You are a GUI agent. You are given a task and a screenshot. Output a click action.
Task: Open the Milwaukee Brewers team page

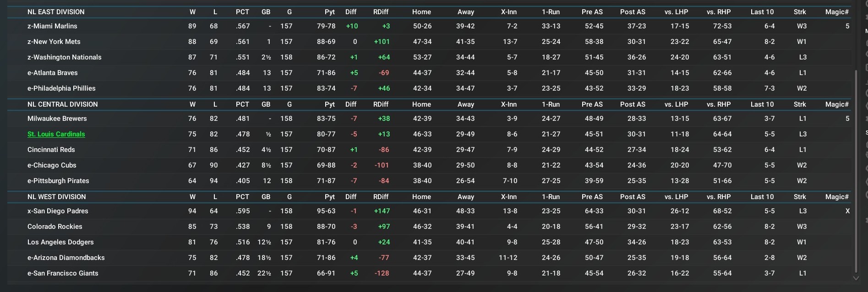coord(57,119)
